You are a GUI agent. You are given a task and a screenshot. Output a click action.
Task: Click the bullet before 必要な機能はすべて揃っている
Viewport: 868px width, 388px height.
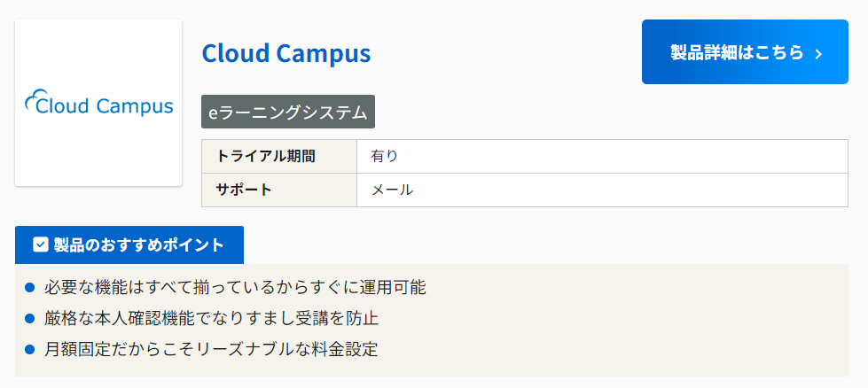[x=29, y=288]
